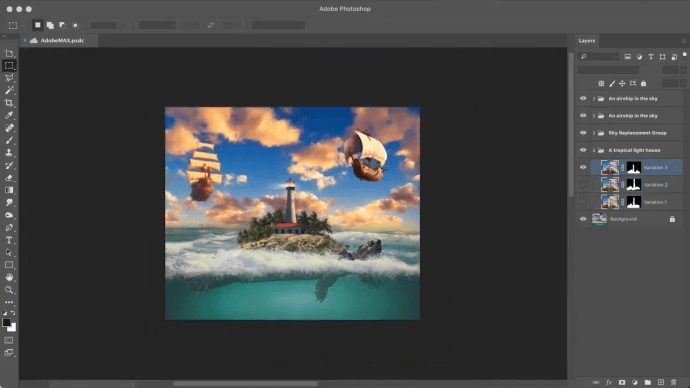Open the layer blend mode dropdown
This screenshot has width=690, height=388.
(608, 70)
